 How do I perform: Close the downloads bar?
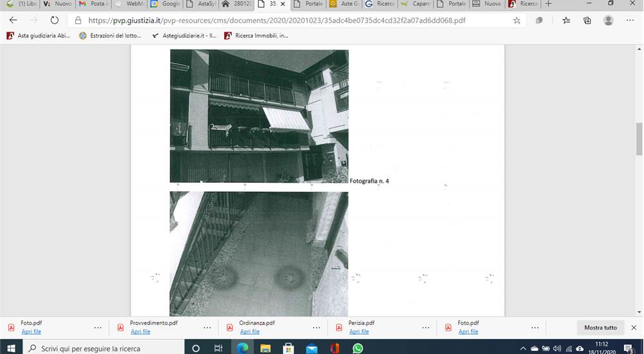634,328
